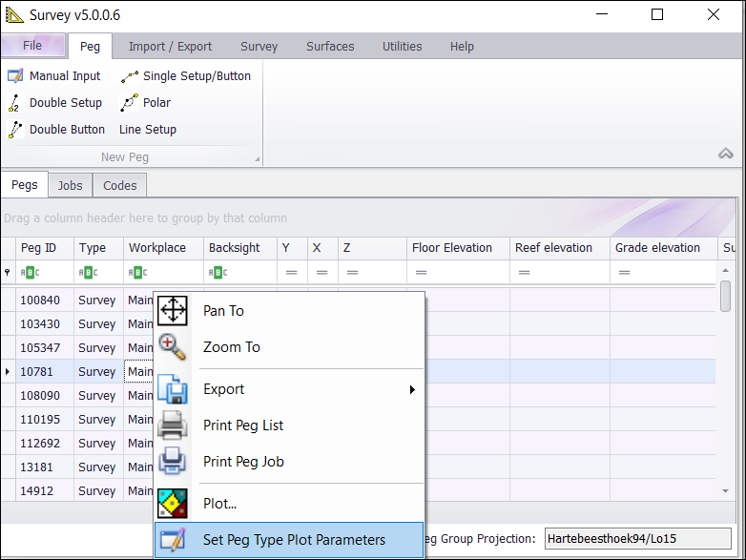Open the Peg ID filter operator dropdown
Viewport: 746px width, 560px height.
coord(30,273)
